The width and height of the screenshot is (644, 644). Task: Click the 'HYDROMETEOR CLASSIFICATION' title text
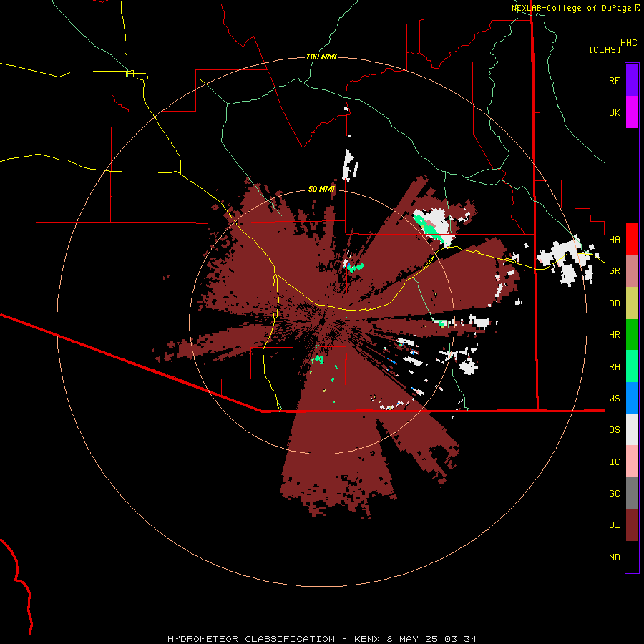click(251, 639)
